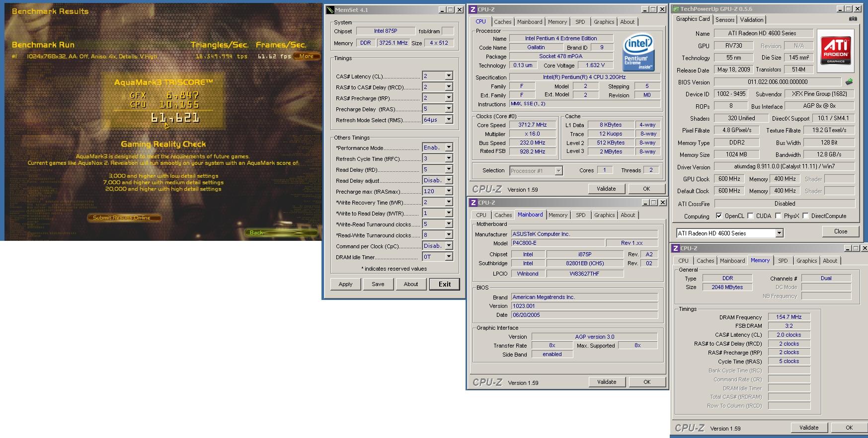This screenshot has width=868, height=438.
Task: Click Validate in the CPU-Z CPU window
Action: point(606,189)
